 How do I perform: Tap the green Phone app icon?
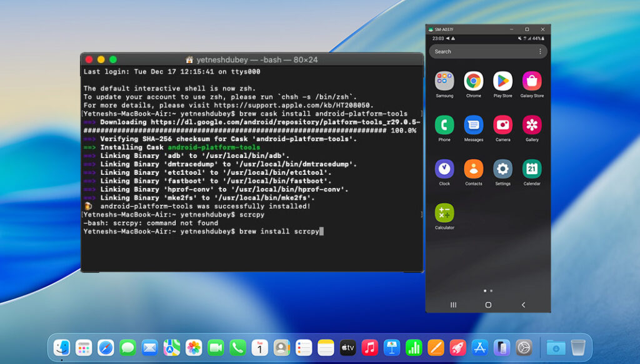444,125
